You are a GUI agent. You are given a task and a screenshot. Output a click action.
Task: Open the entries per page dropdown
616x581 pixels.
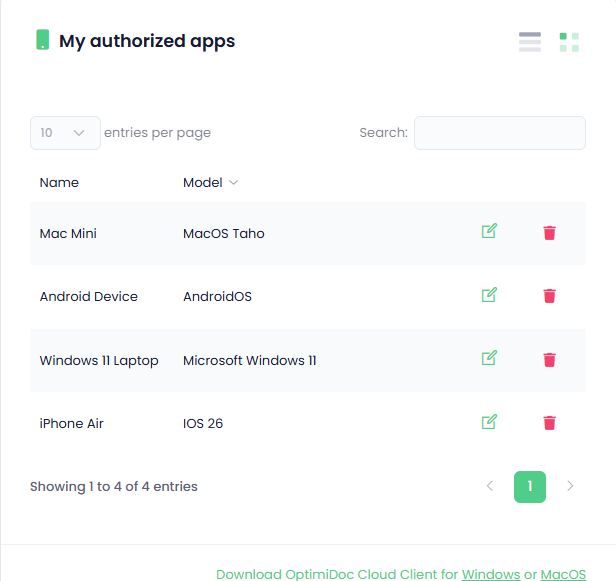65,133
